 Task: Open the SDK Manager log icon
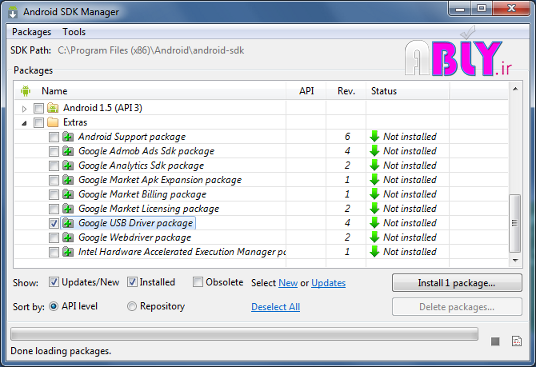(517, 341)
